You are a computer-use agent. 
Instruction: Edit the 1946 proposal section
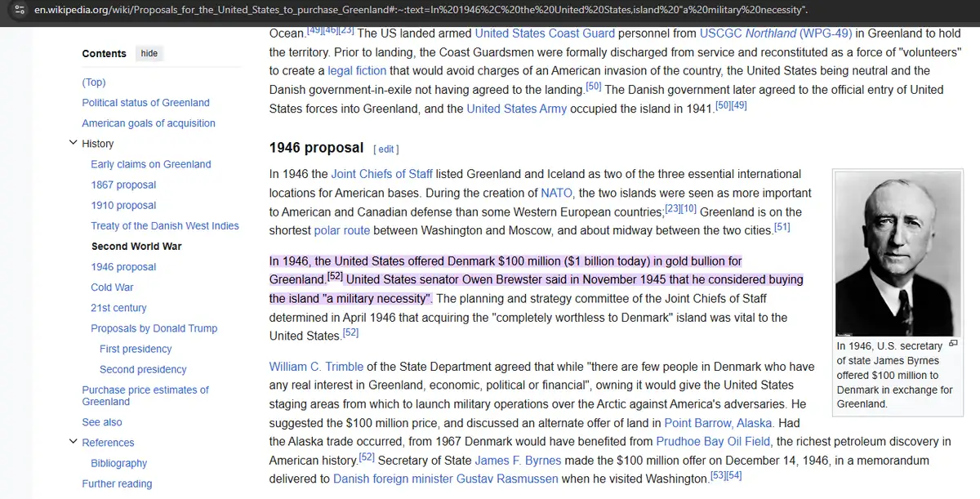pyautogui.click(x=385, y=149)
